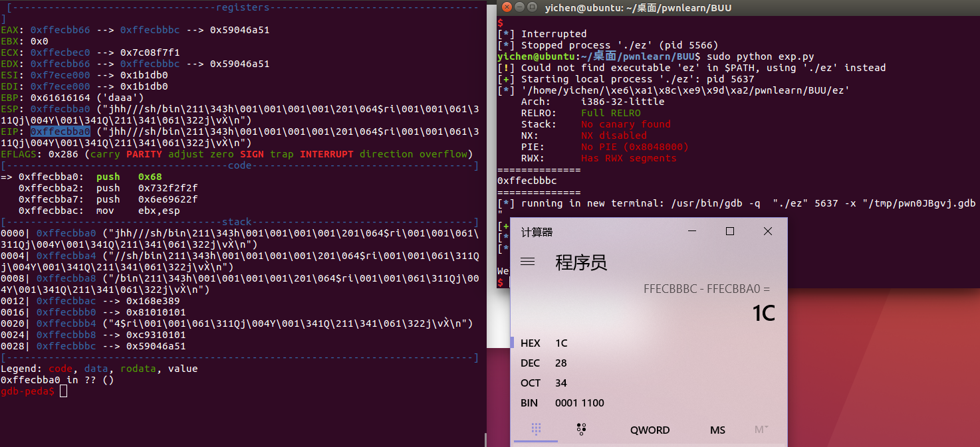Click the Could not find executable 'ez' warning
Viewport: 980px width, 447px height.
click(x=691, y=68)
